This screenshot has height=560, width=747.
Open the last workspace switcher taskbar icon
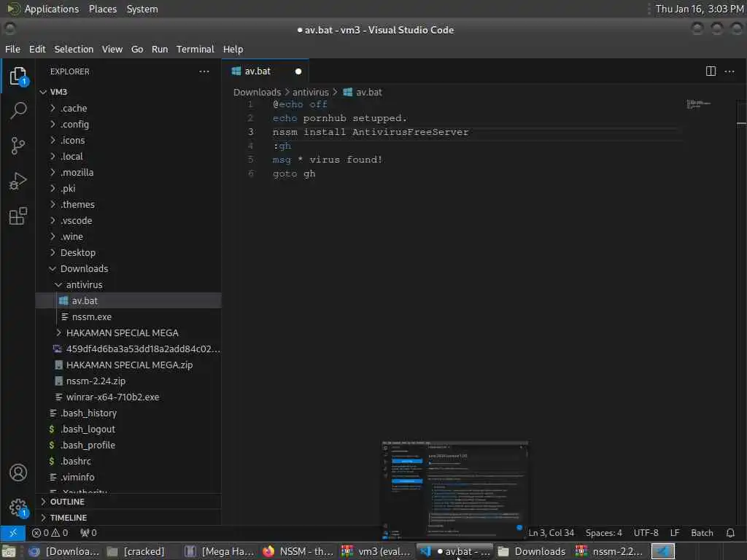click(x=662, y=551)
